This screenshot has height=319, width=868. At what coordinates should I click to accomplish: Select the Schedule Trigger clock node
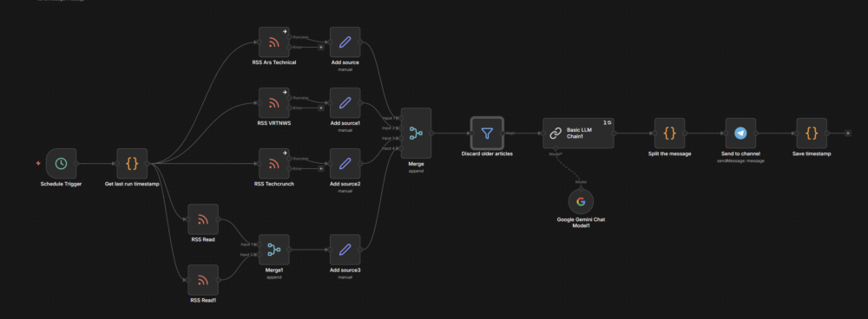coord(61,164)
